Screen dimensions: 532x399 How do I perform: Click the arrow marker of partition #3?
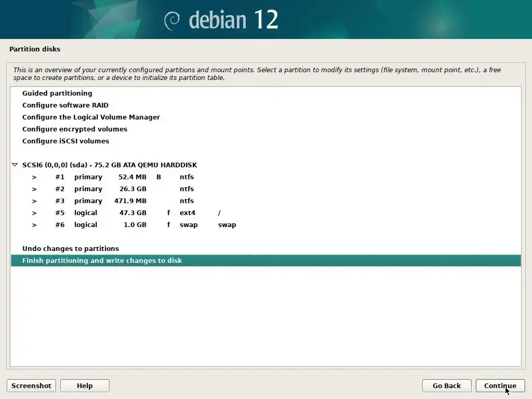point(34,201)
